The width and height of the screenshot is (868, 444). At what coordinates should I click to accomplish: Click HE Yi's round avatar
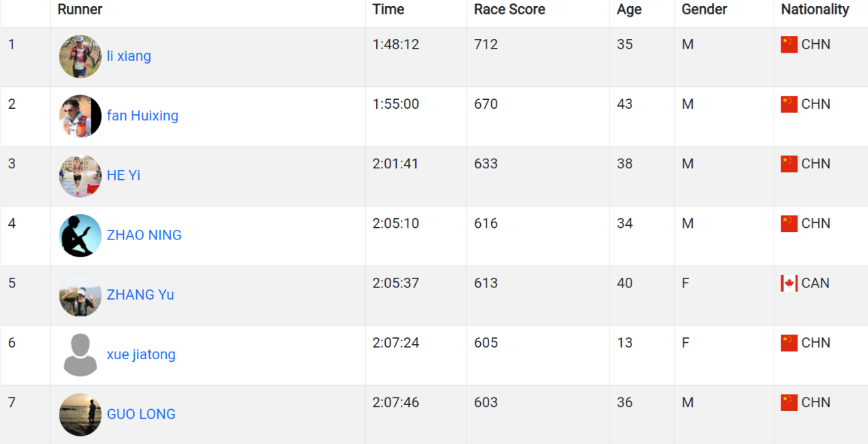(80, 176)
